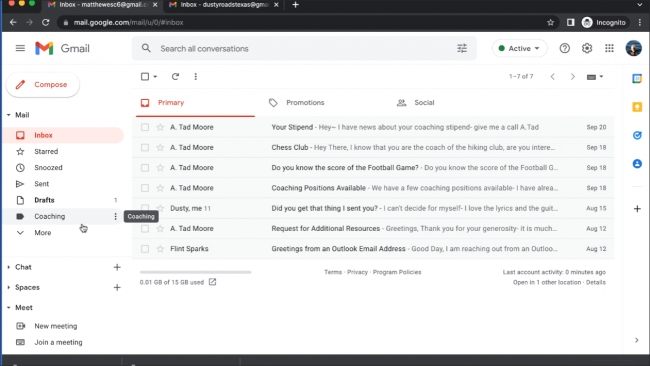The width and height of the screenshot is (650, 366).
Task: Open a new browser tab
Action: 295,5
